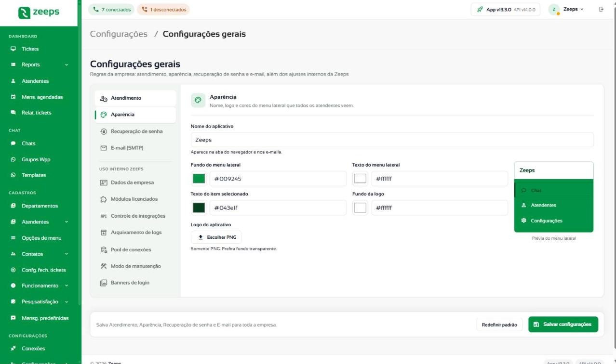616x364 pixels.
Task: Click the Mens. agendadas calendar icon
Action: pyautogui.click(x=13, y=97)
